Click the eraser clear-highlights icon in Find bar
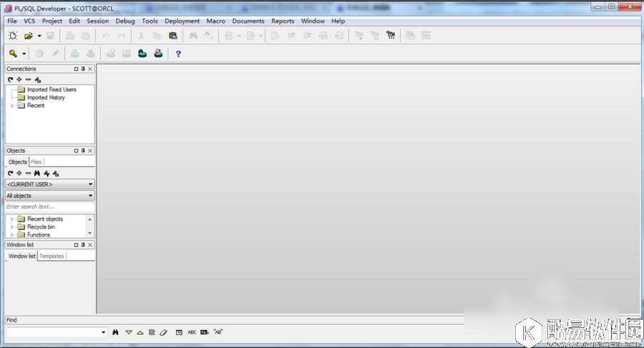This screenshot has width=644, height=348. [163, 332]
